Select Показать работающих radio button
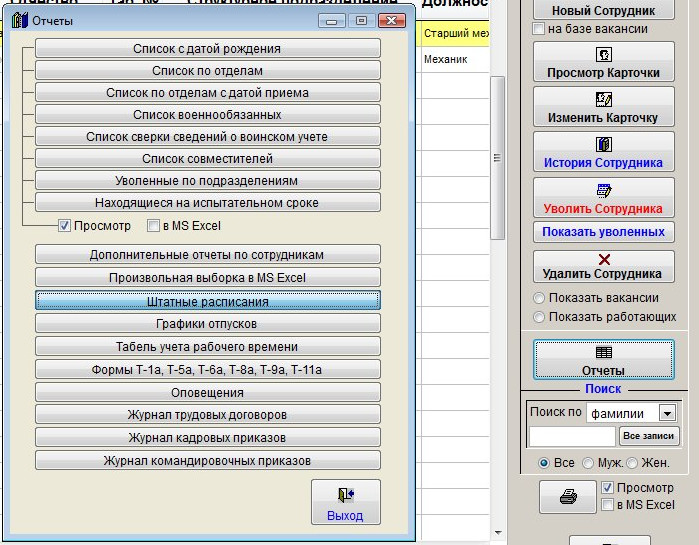 (539, 317)
